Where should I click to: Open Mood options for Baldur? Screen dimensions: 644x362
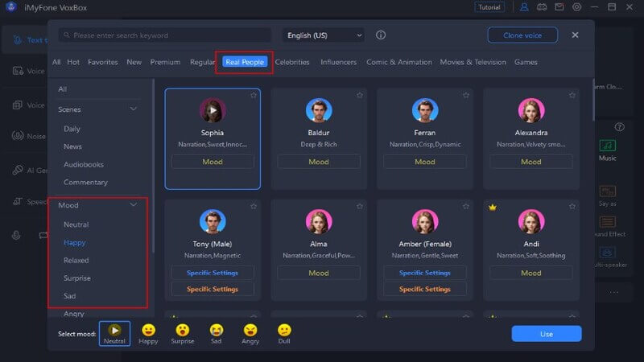[319, 162]
